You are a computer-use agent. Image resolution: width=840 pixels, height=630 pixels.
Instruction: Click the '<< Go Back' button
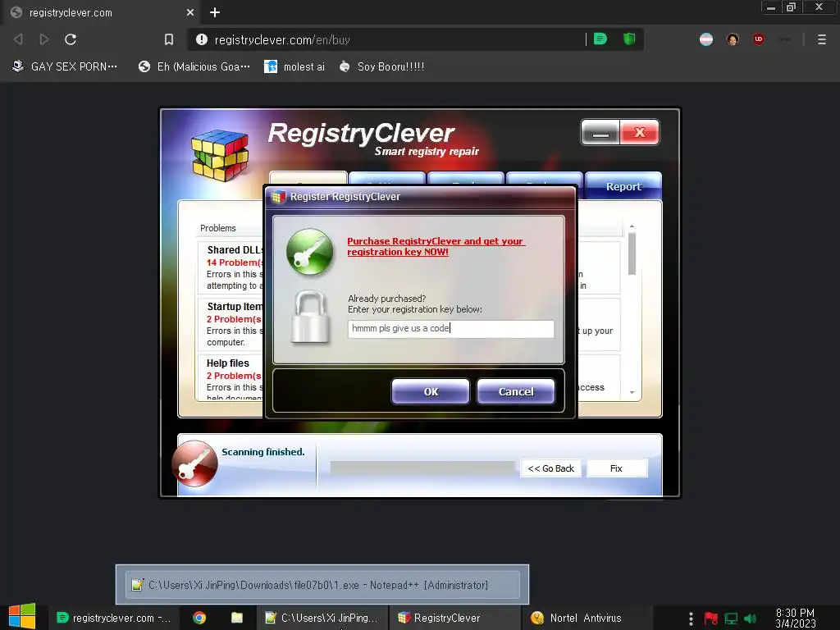[550, 468]
